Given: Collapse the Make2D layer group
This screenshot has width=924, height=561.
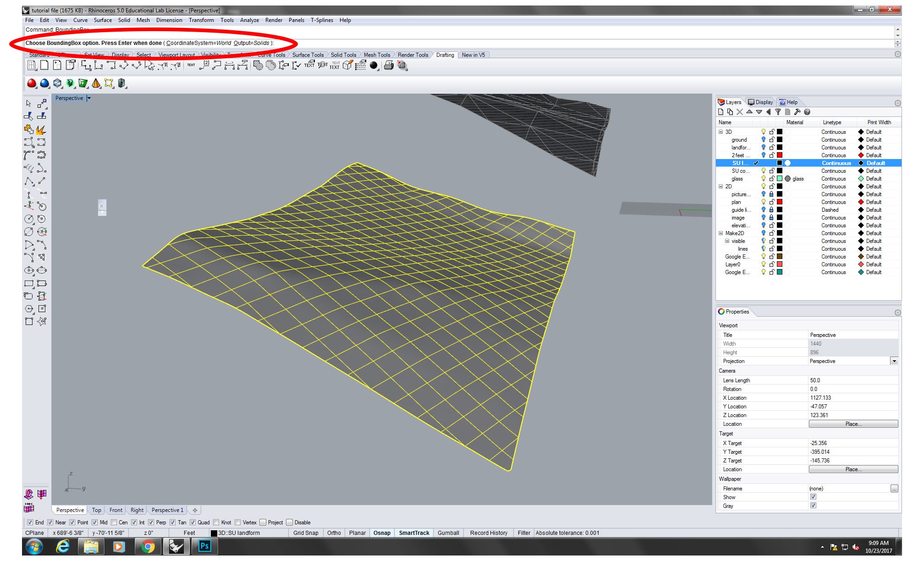Looking at the screenshot, I should 720,233.
